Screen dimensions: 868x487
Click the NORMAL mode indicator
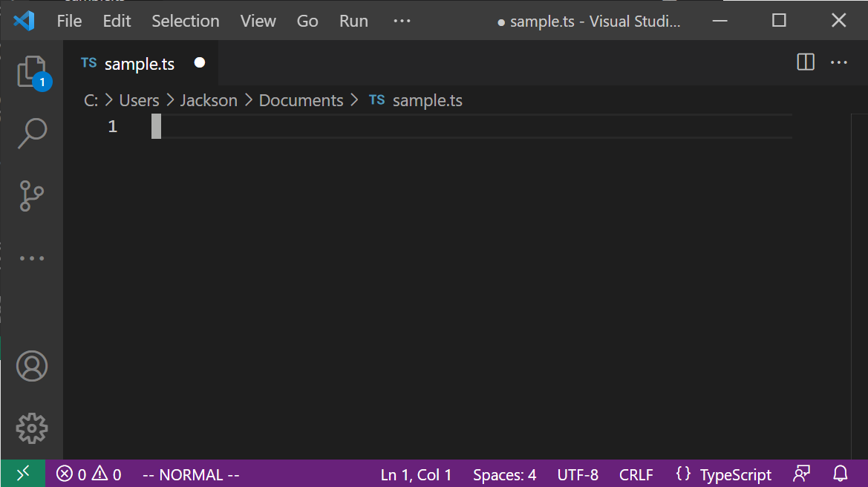(x=190, y=474)
